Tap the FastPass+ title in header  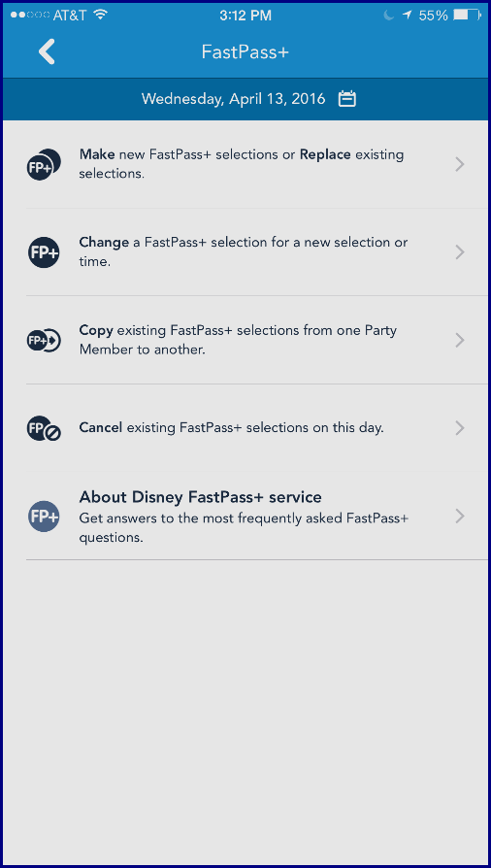point(245,52)
